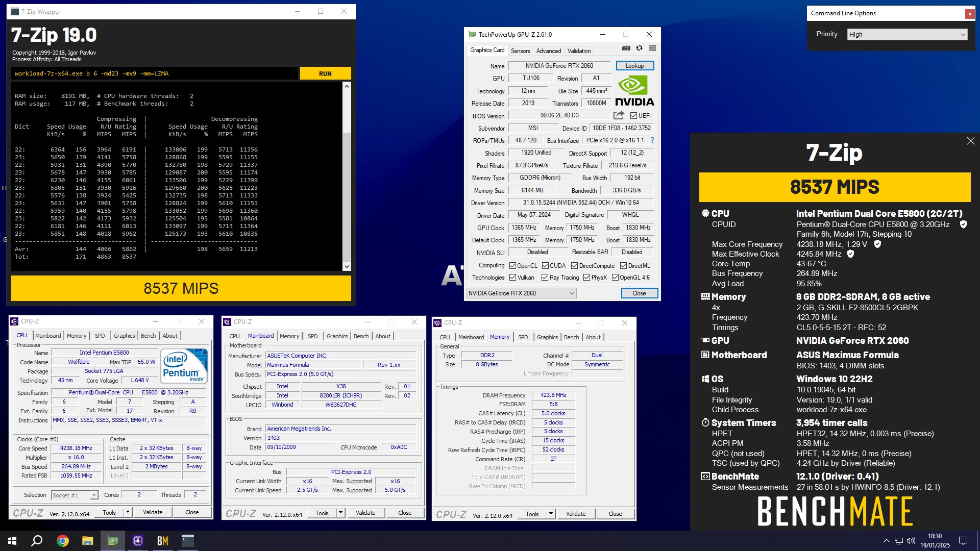This screenshot has width=980, height=551.
Task: Click RUN button in 7-Zip wrapper
Action: pyautogui.click(x=325, y=73)
